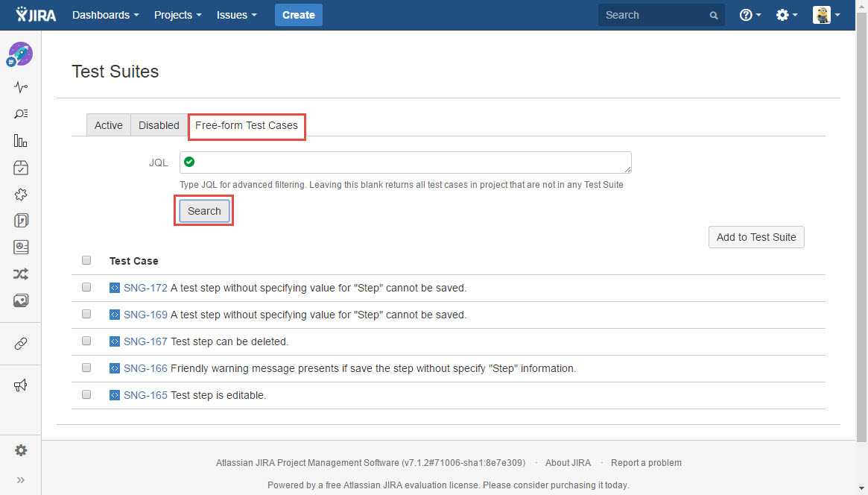This screenshot has height=495, width=868.
Task: Open the releases checked box sidebar icon
Action: point(20,167)
